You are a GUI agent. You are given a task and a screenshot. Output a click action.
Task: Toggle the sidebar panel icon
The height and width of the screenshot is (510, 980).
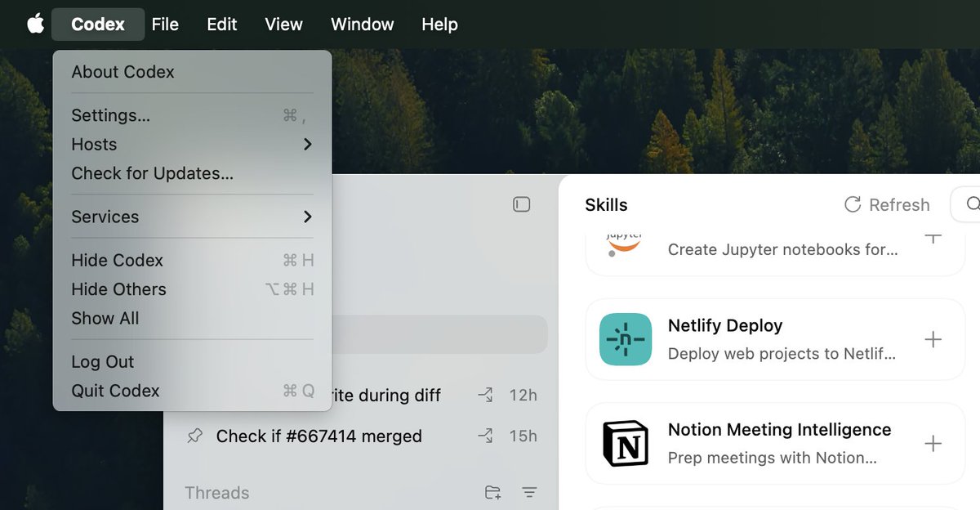tap(522, 204)
